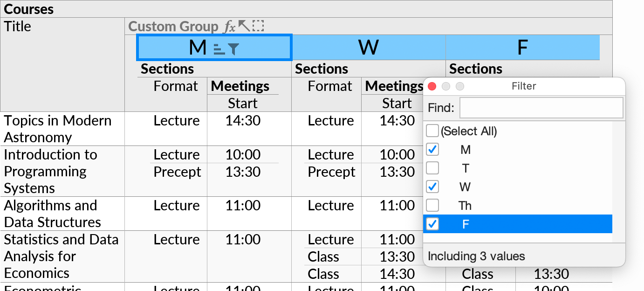
Task: Select the W column header
Action: [369, 47]
